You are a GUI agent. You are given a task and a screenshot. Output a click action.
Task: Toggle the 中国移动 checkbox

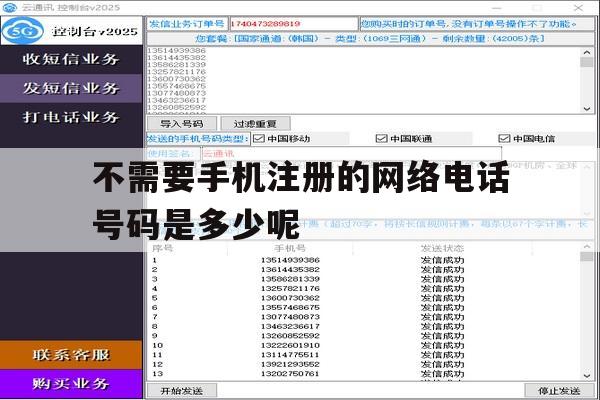(259, 139)
